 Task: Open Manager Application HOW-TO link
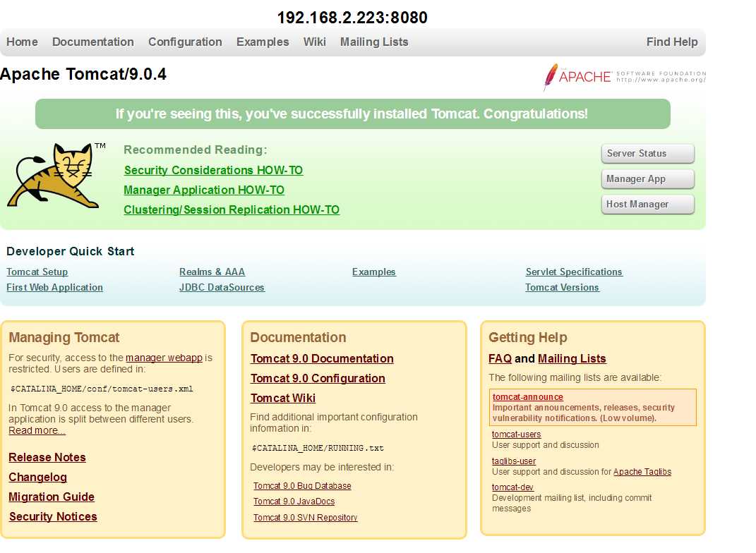click(x=204, y=190)
